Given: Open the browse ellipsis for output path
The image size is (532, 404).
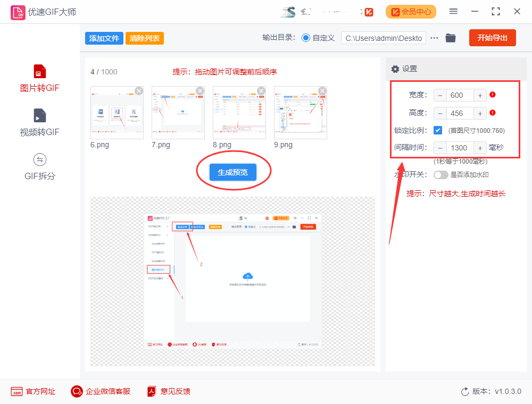Looking at the screenshot, I should (x=434, y=38).
